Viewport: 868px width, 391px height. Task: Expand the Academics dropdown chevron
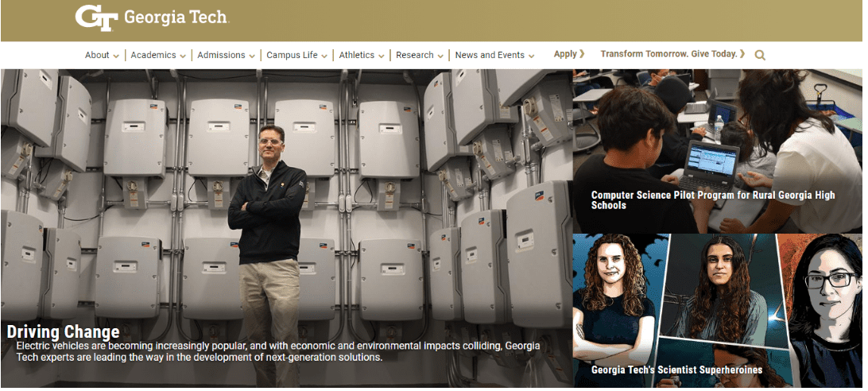tap(183, 56)
